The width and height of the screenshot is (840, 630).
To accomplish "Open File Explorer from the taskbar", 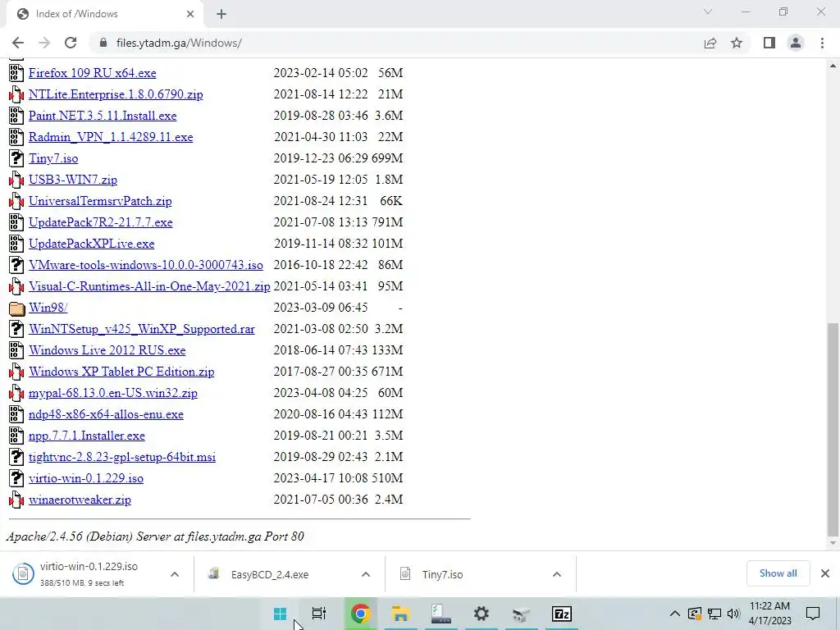I will pyautogui.click(x=400, y=614).
